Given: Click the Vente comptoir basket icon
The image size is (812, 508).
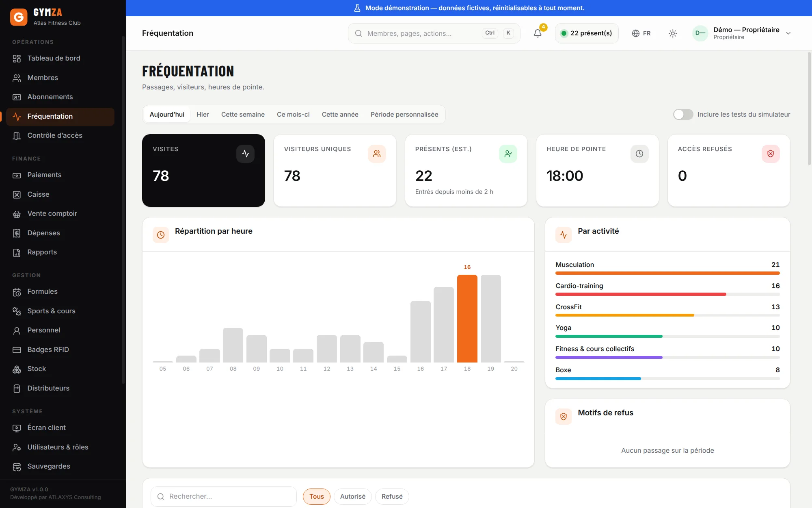Looking at the screenshot, I should (x=17, y=214).
